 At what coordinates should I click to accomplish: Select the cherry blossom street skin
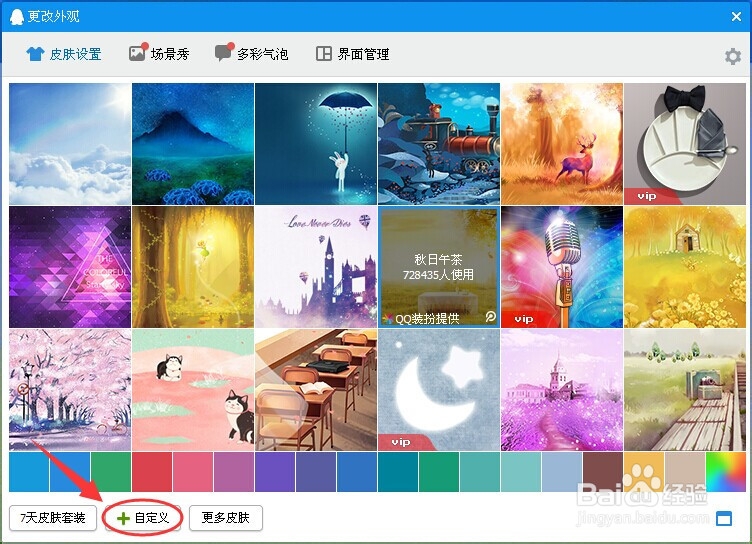pyautogui.click(x=70, y=390)
